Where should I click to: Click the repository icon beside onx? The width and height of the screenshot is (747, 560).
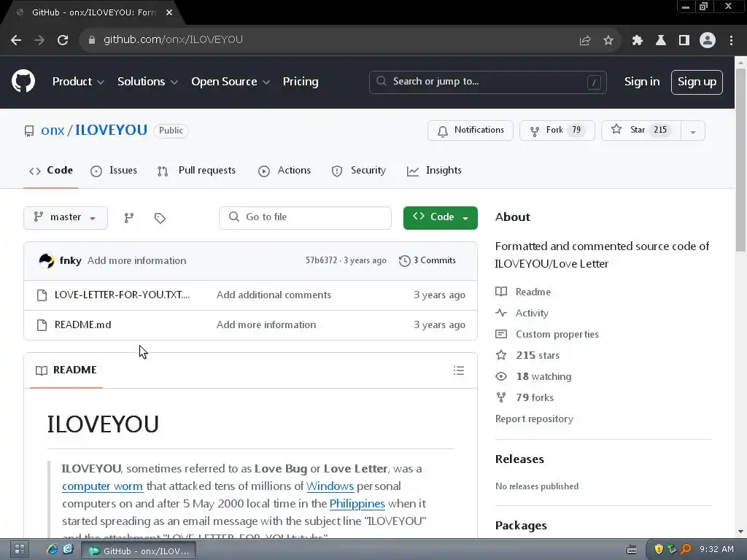[x=29, y=131]
